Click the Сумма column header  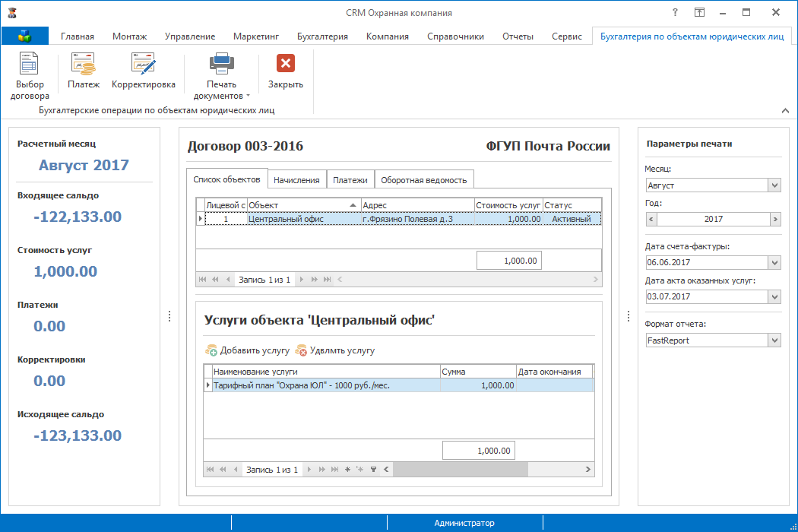coord(478,372)
